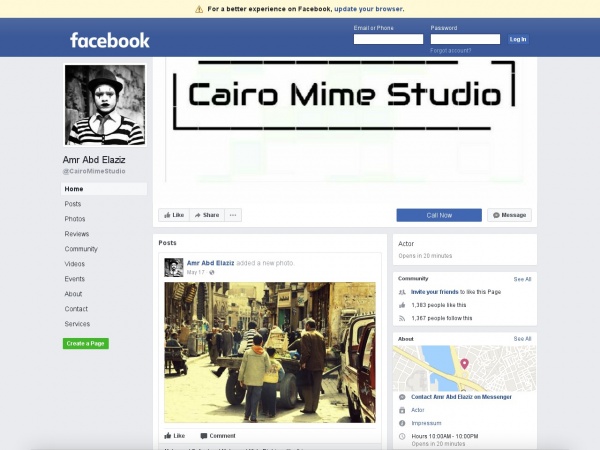
Task: Open the mime profile picture
Action: click(105, 105)
